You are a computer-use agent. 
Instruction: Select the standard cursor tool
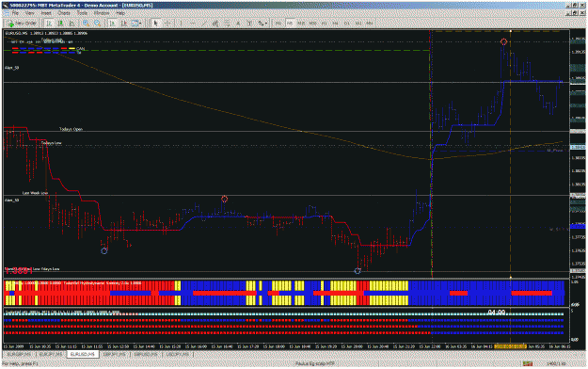(x=156, y=24)
